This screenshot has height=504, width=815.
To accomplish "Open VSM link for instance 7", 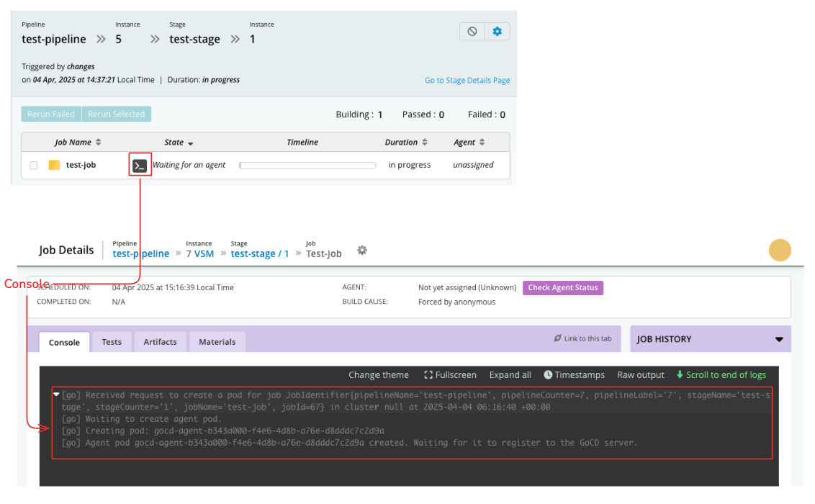I will 204,253.
